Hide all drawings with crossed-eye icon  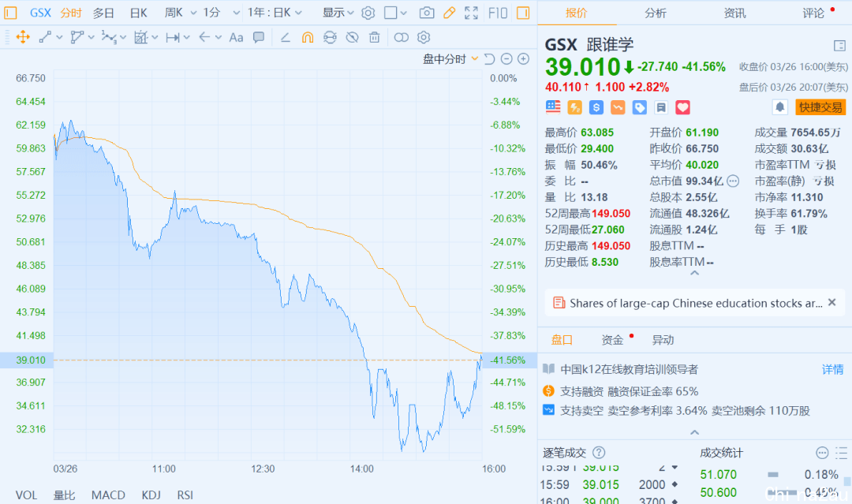tap(352, 37)
